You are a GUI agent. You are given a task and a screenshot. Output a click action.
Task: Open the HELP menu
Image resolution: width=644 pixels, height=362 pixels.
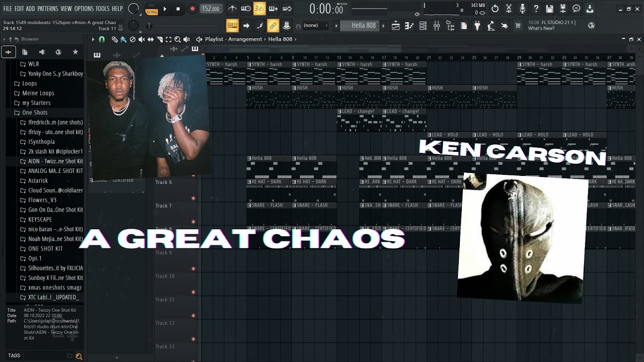pyautogui.click(x=117, y=9)
